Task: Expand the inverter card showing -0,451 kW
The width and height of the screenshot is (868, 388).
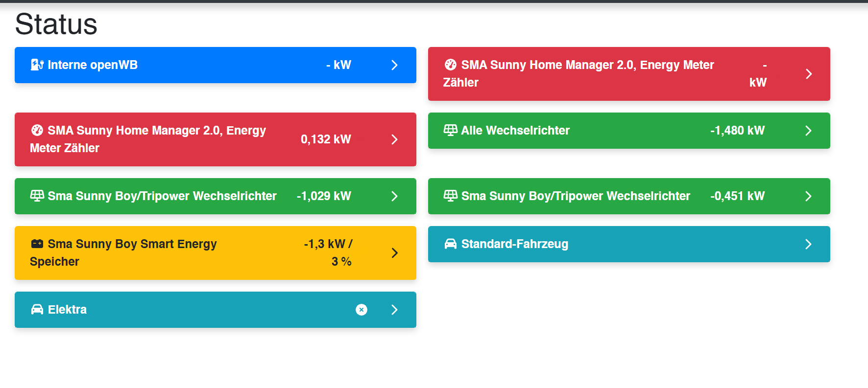Action: (808, 196)
